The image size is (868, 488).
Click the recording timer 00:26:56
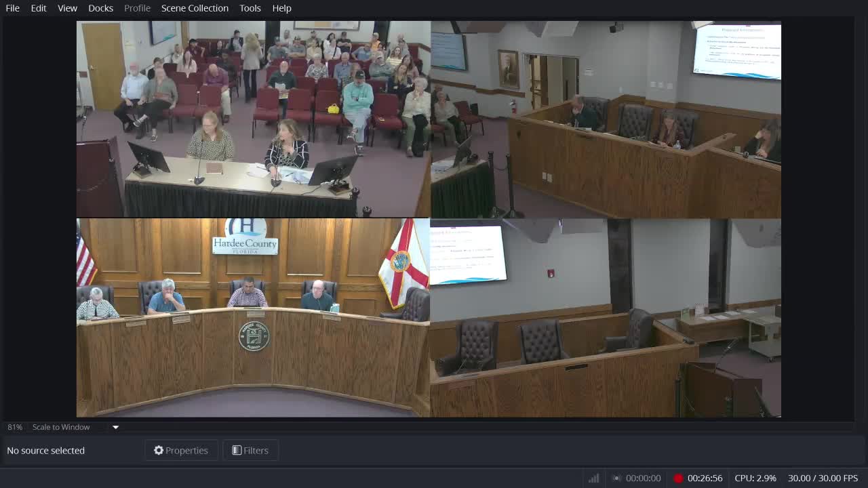[x=705, y=478]
